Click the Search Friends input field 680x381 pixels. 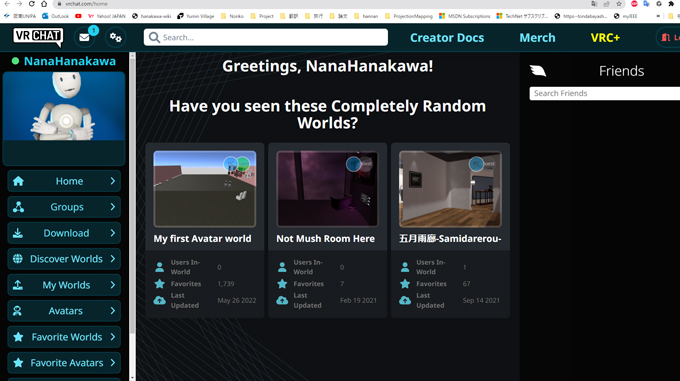point(605,94)
